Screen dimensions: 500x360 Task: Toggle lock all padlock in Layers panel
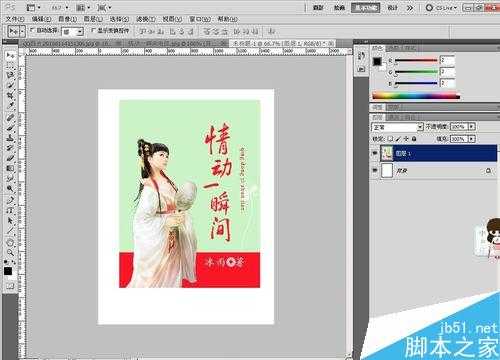click(x=414, y=139)
